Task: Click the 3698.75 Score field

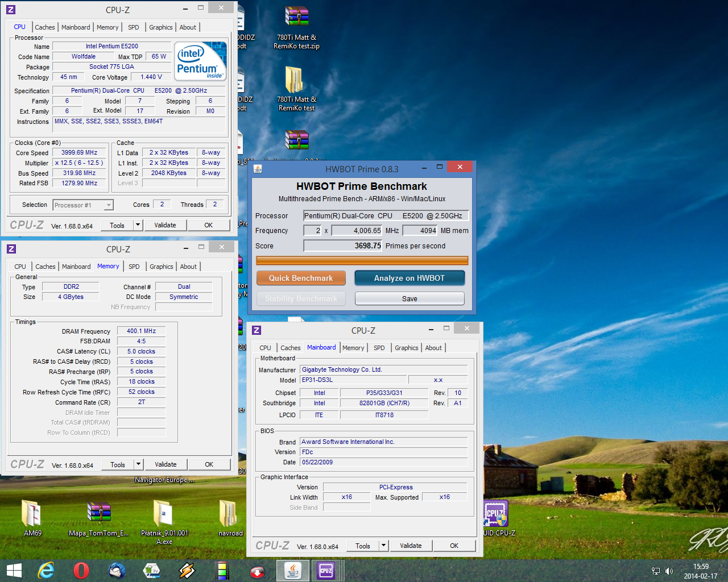Action: pos(343,246)
